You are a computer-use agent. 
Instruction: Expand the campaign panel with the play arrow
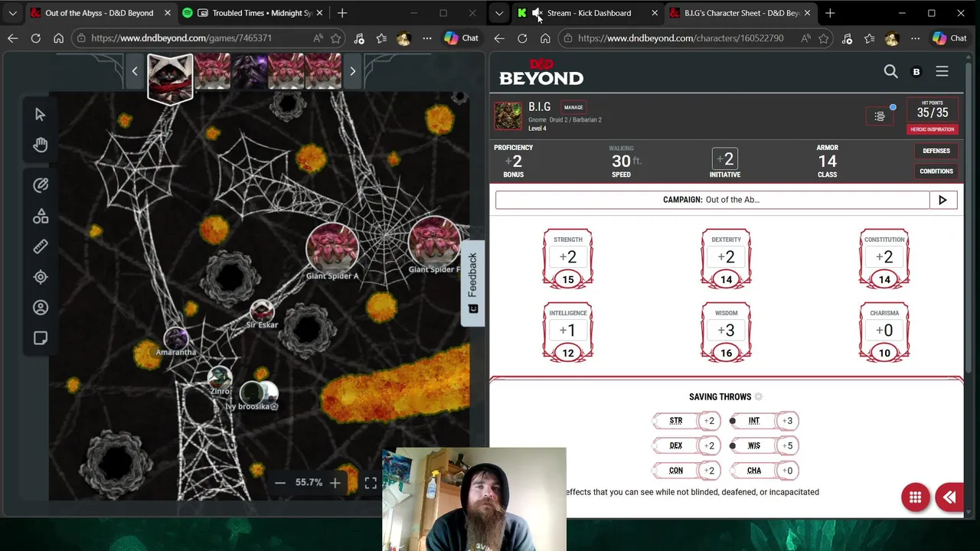(942, 200)
